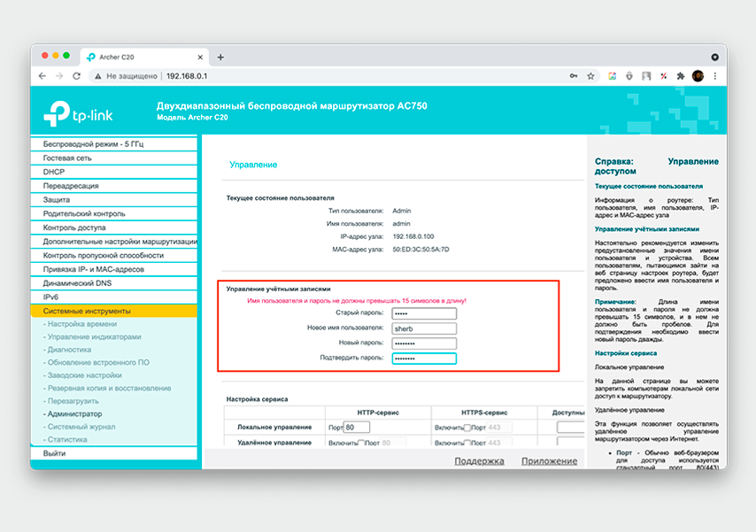The image size is (756, 532).
Task: Click the tab search dropdown circle
Action: tap(715, 58)
